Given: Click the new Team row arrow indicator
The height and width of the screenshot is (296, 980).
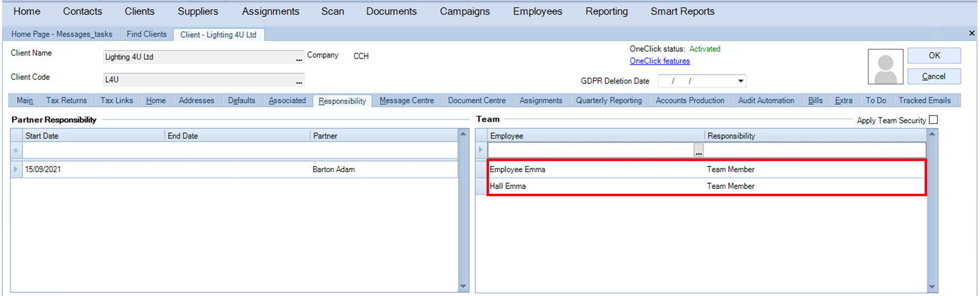Looking at the screenshot, I should [x=481, y=150].
